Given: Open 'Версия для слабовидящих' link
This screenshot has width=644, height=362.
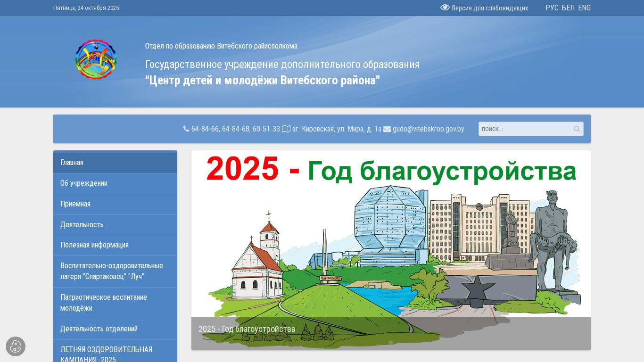Looking at the screenshot, I should (x=490, y=8).
